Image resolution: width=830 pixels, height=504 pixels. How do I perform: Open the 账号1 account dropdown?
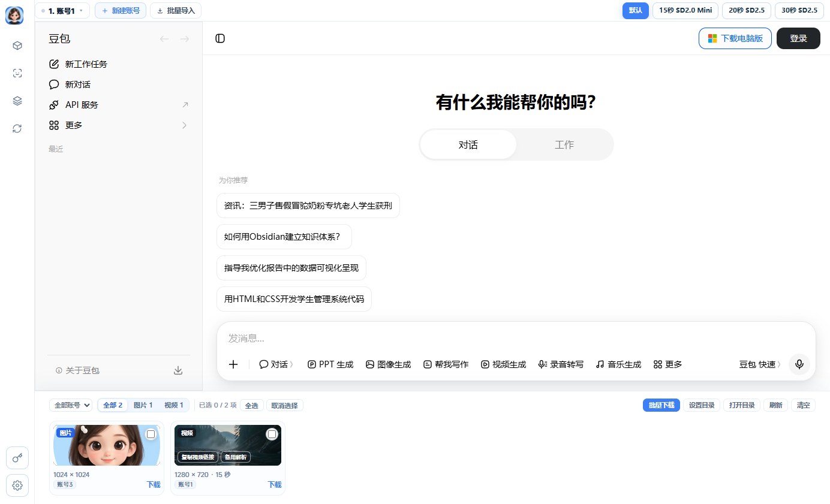(62, 11)
